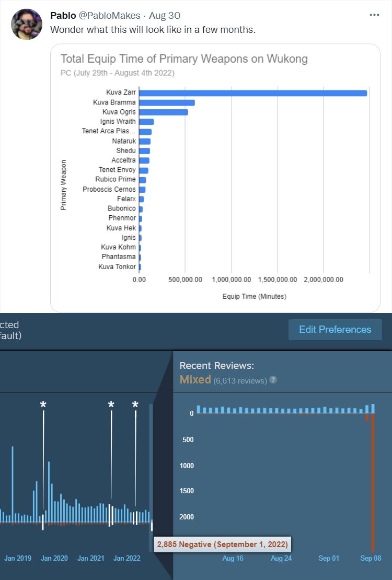Click the Equip Time (Minutes) axis title

point(255,296)
